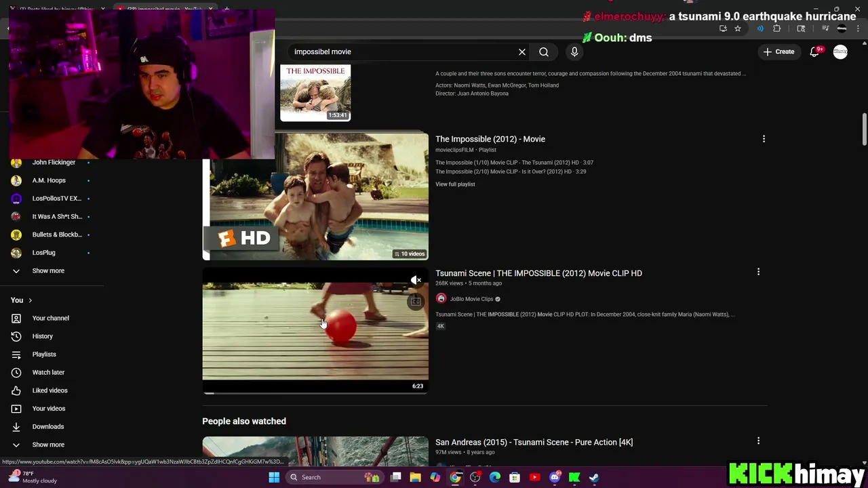Click the YouTube search input field
868x488 pixels.
point(403,52)
